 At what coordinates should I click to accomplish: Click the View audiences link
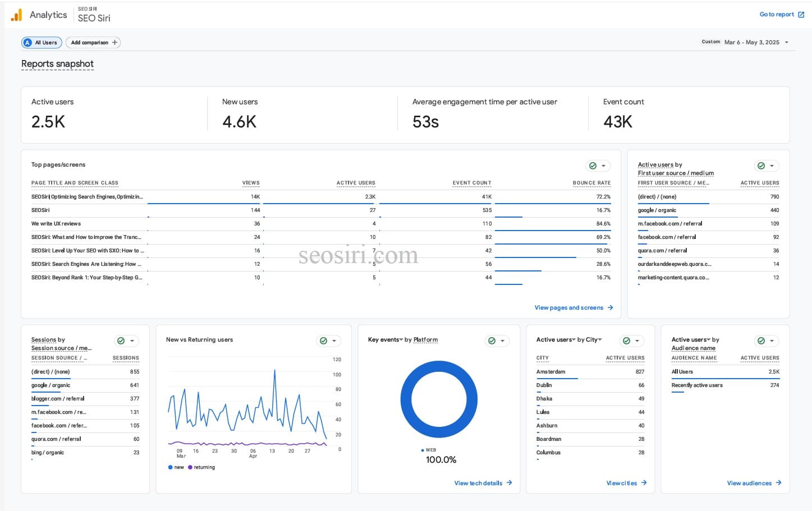753,483
